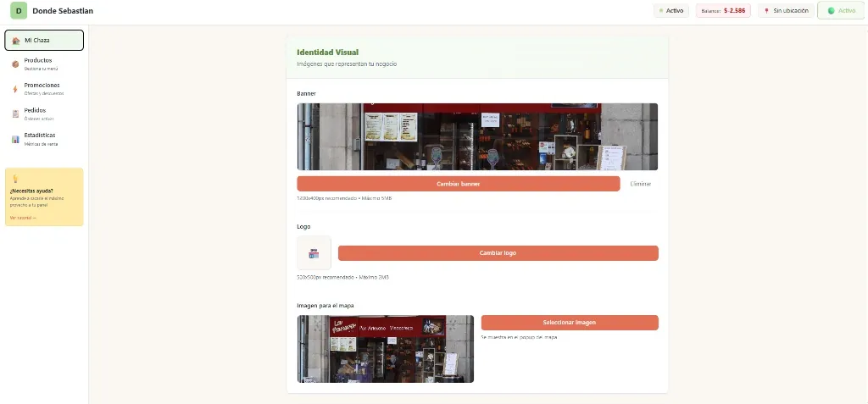868x404 pixels.
Task: Click the store logo thumbnail
Action: click(x=314, y=253)
